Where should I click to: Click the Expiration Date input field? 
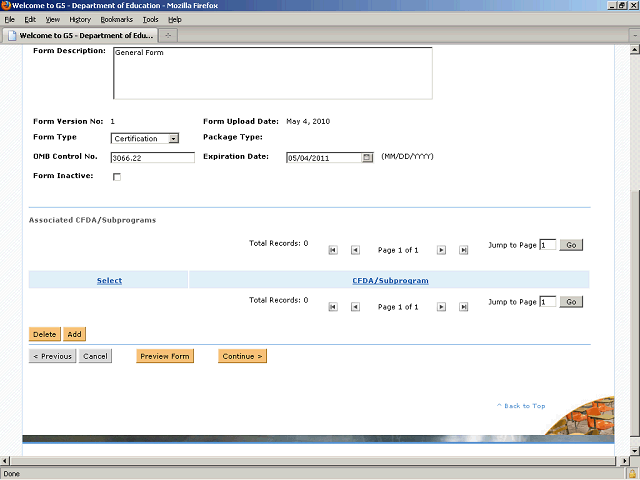[x=324, y=158]
